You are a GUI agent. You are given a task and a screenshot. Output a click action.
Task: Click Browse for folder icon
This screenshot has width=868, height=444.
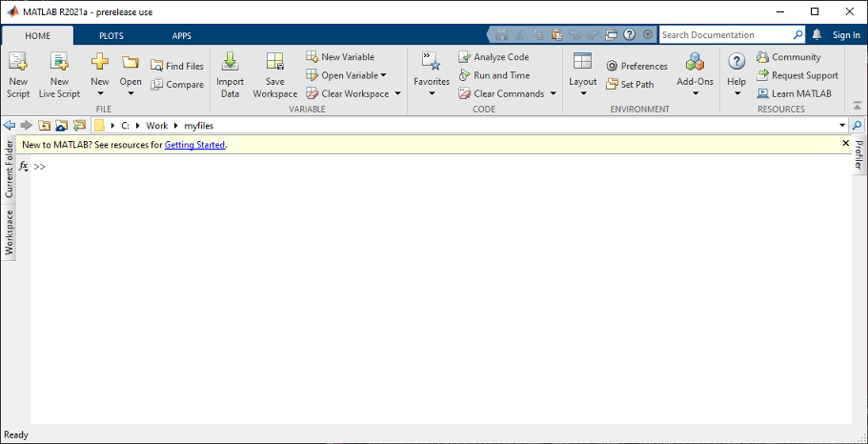[79, 125]
